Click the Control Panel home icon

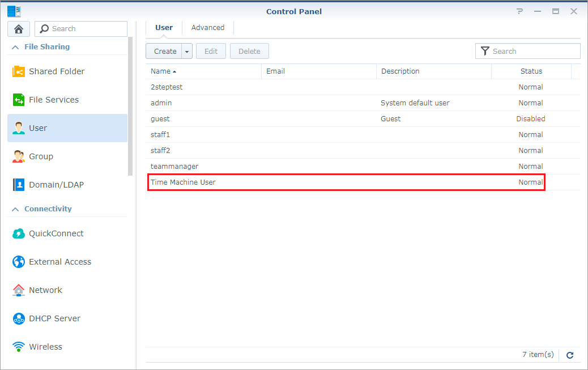pyautogui.click(x=18, y=29)
